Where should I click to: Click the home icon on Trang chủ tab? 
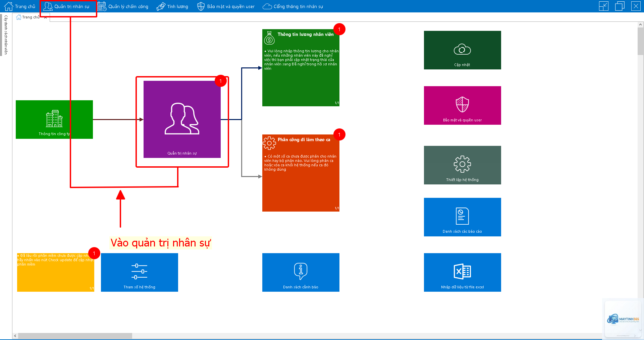coord(19,17)
